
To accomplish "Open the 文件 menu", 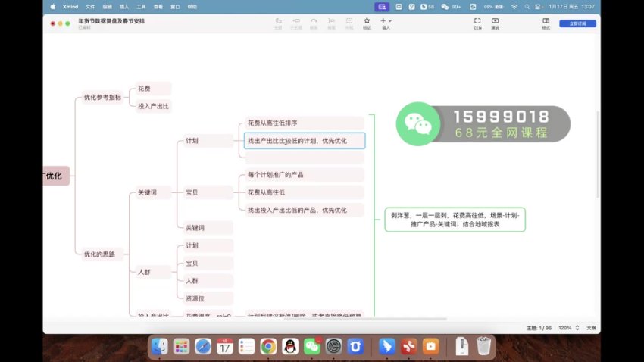I will click(90, 6).
